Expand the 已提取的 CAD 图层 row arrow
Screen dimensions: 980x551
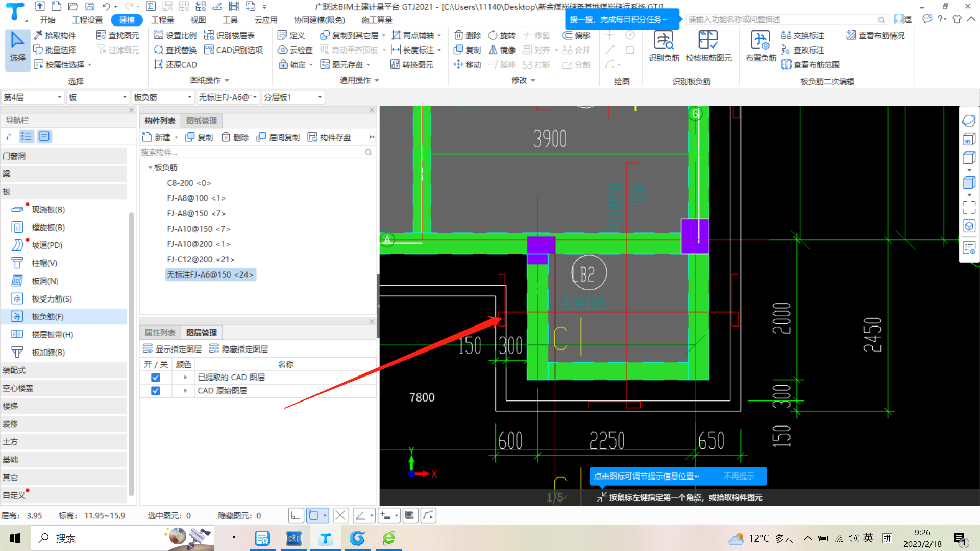[x=185, y=378]
